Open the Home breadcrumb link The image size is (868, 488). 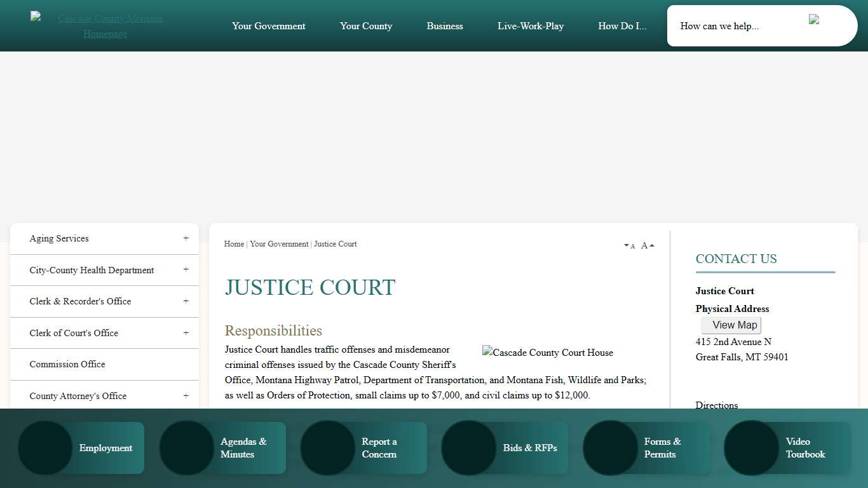pyautogui.click(x=233, y=244)
